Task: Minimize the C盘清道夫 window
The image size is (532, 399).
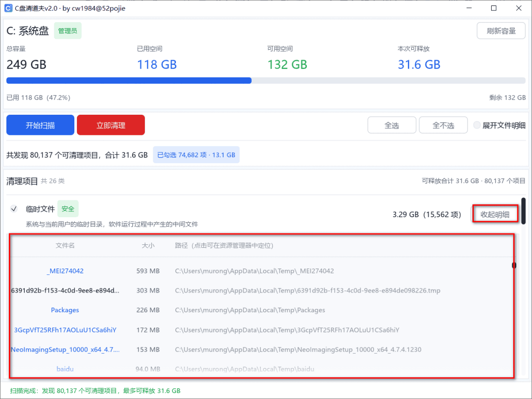Action: click(469, 8)
